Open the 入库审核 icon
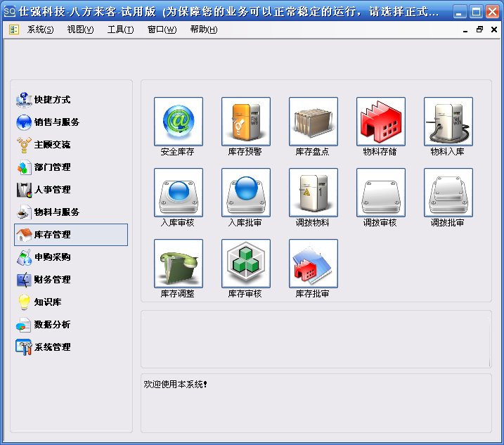Image resolution: width=504 pixels, height=445 pixels. (x=178, y=193)
